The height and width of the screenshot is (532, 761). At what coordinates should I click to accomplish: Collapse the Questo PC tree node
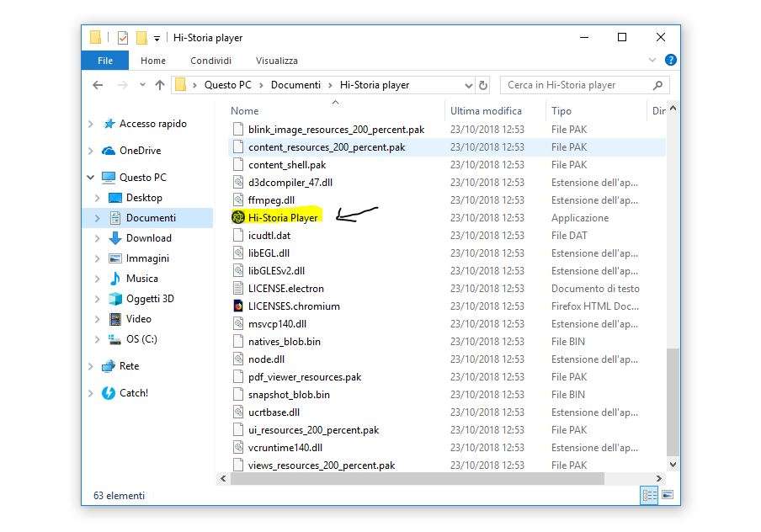[x=91, y=178]
